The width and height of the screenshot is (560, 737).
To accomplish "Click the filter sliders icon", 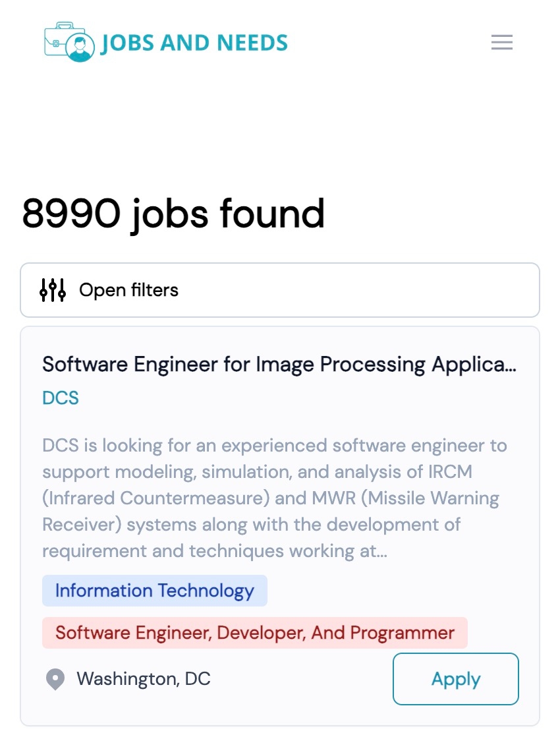I will click(x=53, y=290).
